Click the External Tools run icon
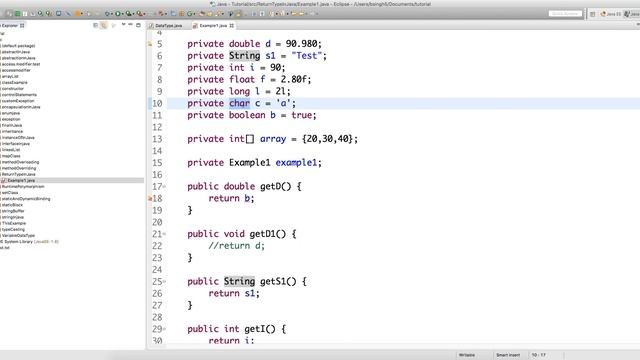The height and width of the screenshot is (360, 640). point(139,13)
